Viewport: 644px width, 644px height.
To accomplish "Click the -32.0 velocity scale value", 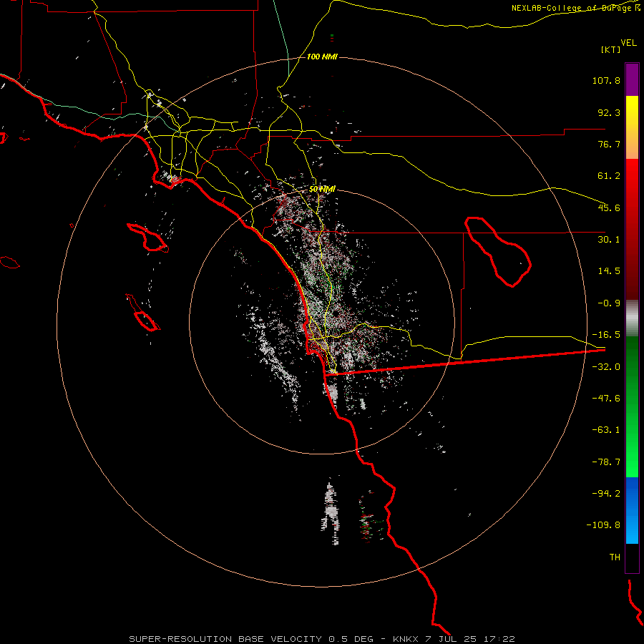I will point(606,367).
